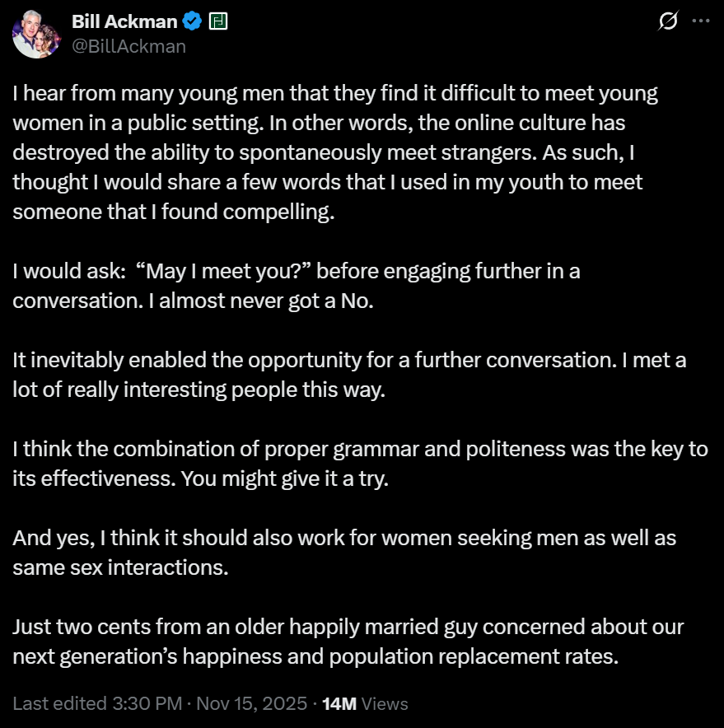Click the Bill Ackman display name
This screenshot has height=728, width=724.
[x=125, y=21]
